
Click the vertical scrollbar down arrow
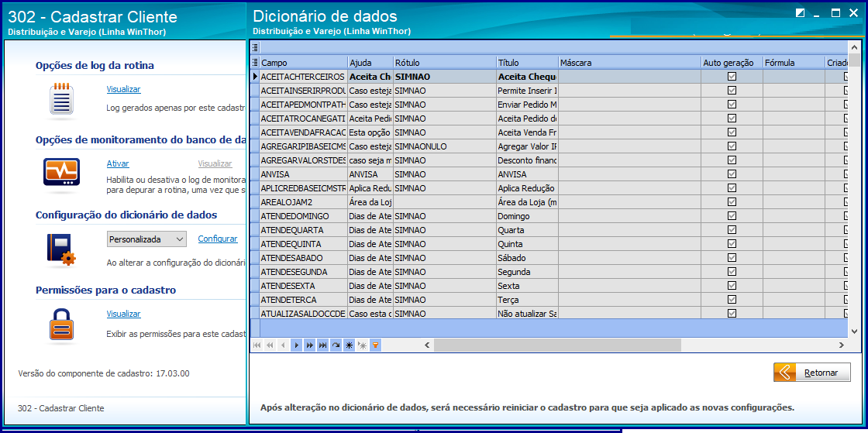tap(855, 331)
